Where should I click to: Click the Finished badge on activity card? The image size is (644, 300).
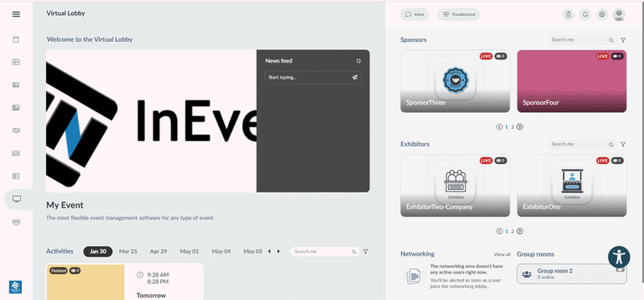coord(58,270)
